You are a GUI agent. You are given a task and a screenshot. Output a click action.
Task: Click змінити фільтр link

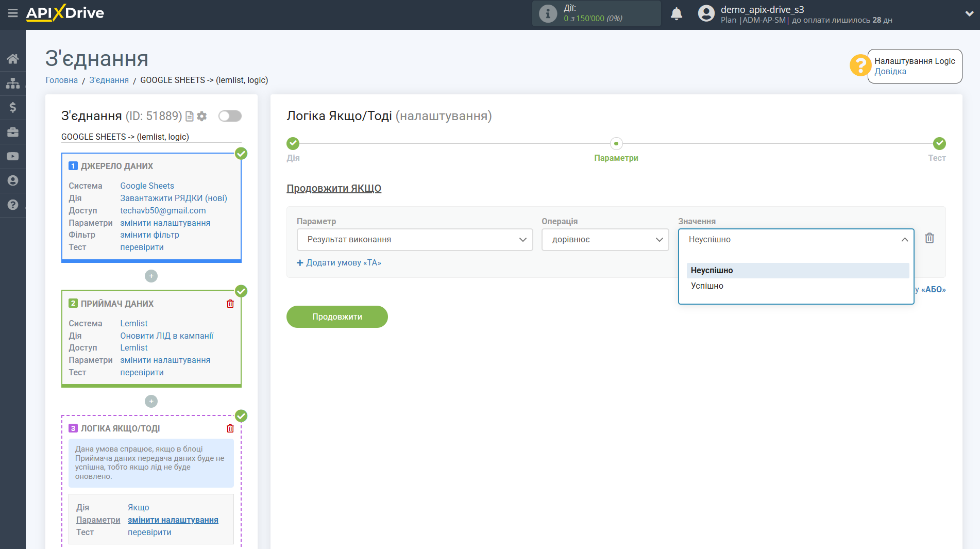point(149,235)
